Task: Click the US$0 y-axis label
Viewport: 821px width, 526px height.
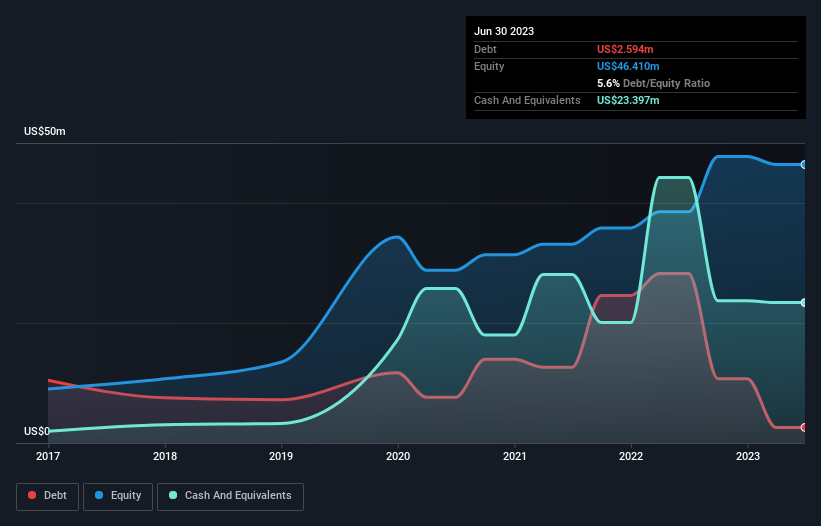Action: tap(37, 431)
